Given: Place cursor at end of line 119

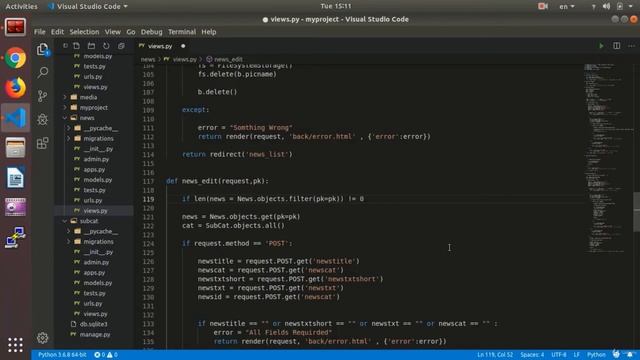Looking at the screenshot, I should (364, 199).
